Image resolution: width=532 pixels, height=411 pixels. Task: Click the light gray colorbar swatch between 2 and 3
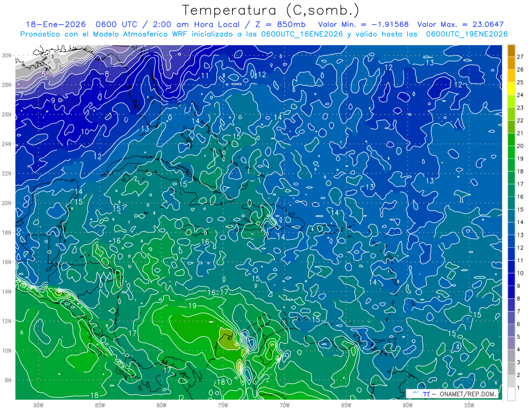pos(511,368)
